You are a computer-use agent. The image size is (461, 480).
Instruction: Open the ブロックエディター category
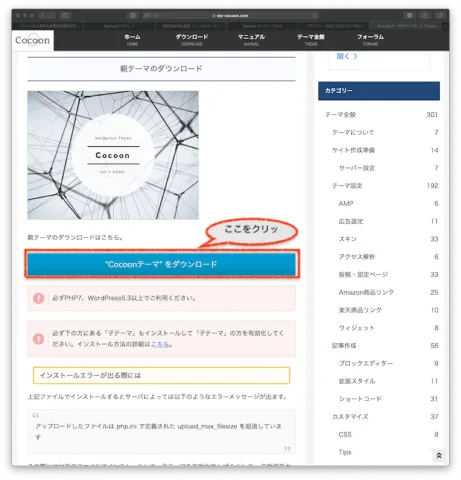(366, 363)
